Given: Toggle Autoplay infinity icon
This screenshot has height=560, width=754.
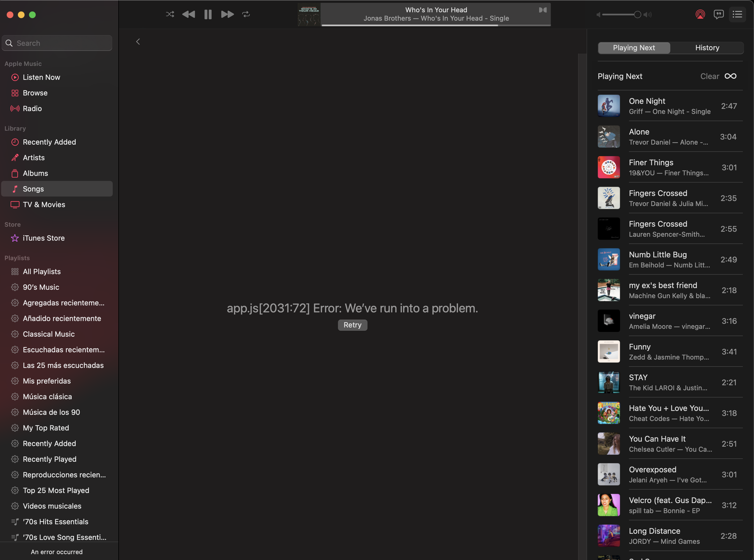Looking at the screenshot, I should [730, 76].
